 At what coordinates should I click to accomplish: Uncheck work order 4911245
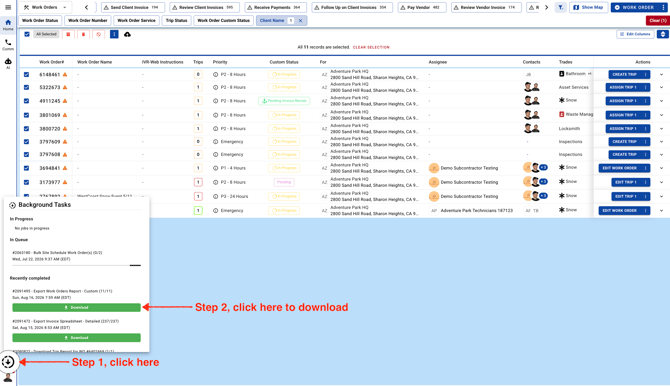pos(26,101)
